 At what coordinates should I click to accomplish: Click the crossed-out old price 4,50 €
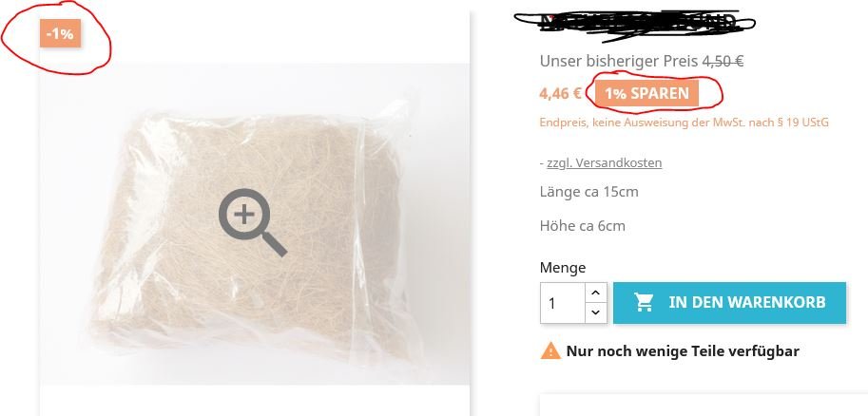tap(723, 62)
